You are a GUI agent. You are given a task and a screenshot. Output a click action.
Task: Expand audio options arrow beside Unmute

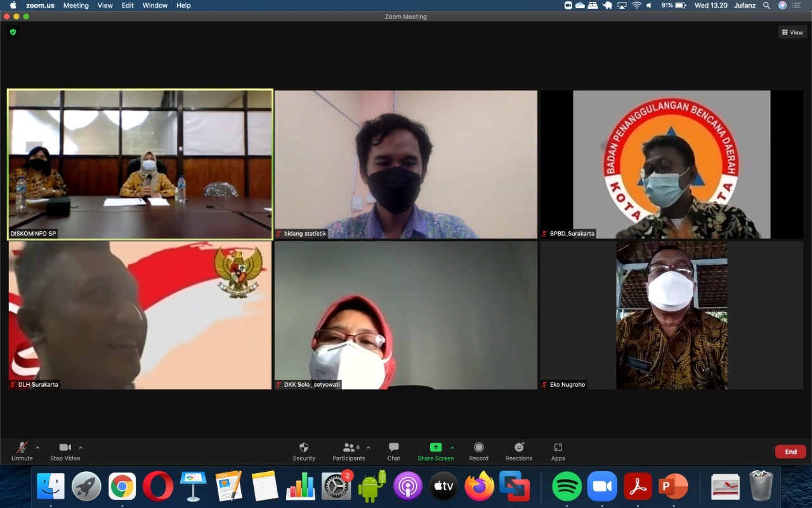click(37, 447)
